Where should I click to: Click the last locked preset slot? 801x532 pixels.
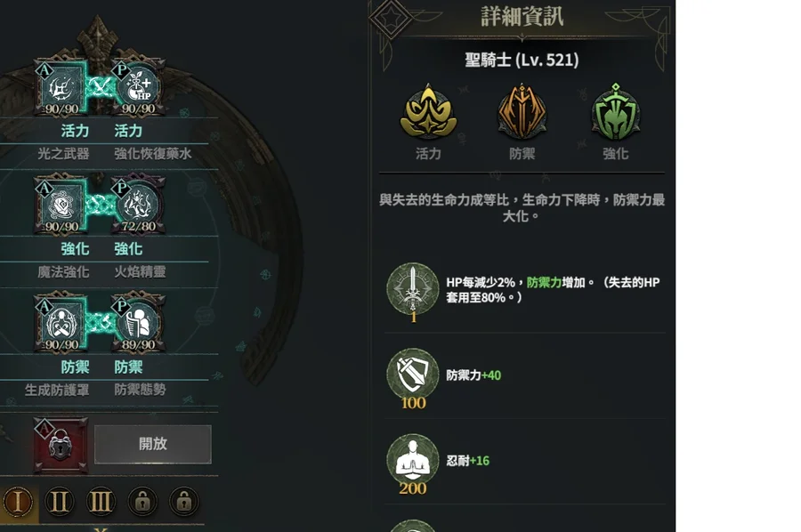coord(184,502)
